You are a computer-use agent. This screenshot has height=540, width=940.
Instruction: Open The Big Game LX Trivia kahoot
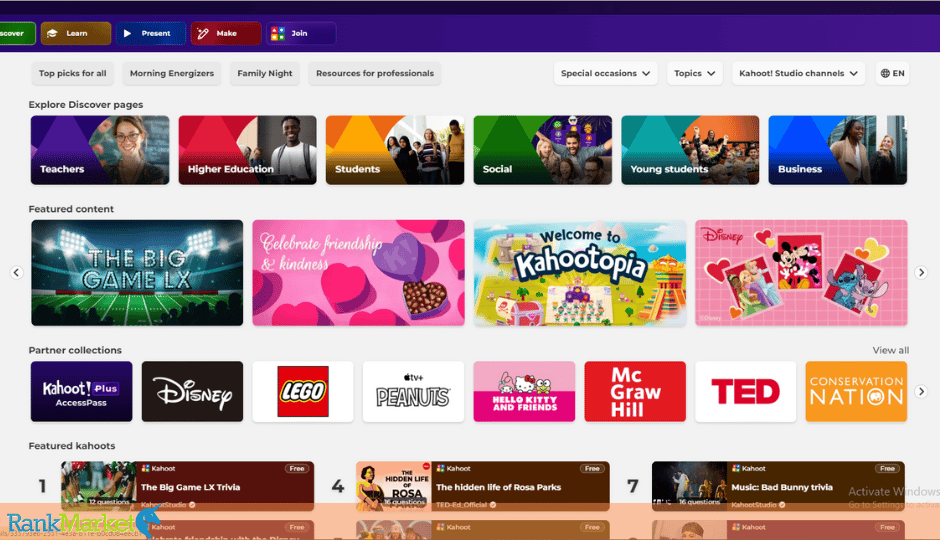point(188,486)
